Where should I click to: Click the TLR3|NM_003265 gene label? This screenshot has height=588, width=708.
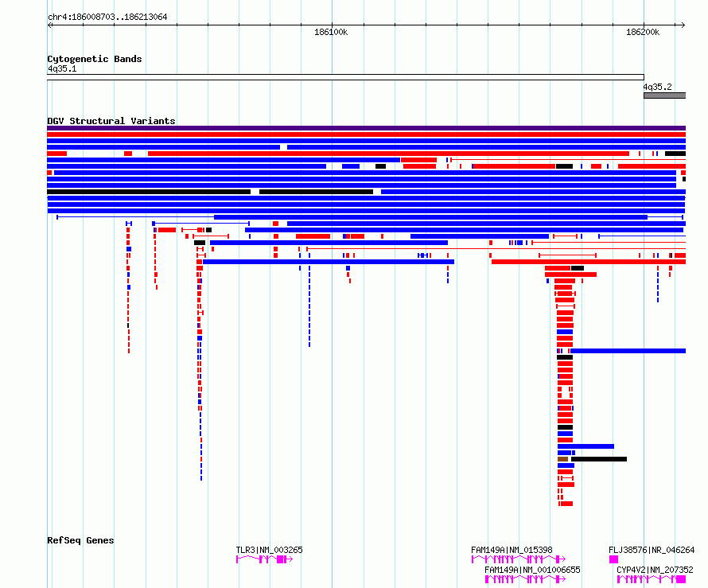(x=269, y=550)
